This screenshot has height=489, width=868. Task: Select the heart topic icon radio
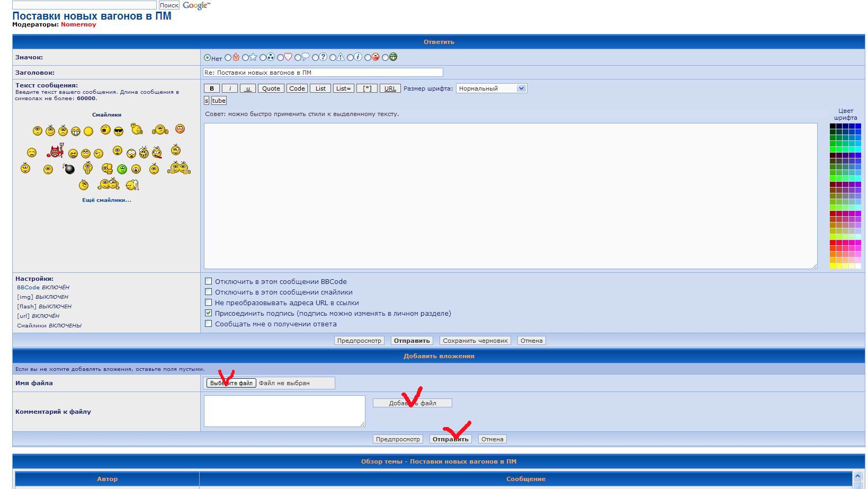point(281,58)
